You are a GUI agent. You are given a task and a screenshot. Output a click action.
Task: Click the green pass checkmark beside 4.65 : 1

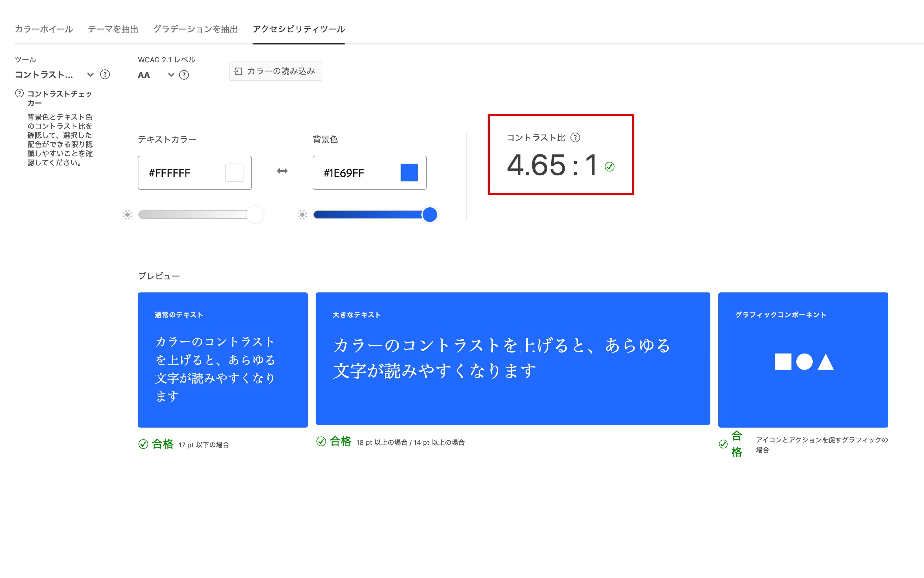(610, 167)
